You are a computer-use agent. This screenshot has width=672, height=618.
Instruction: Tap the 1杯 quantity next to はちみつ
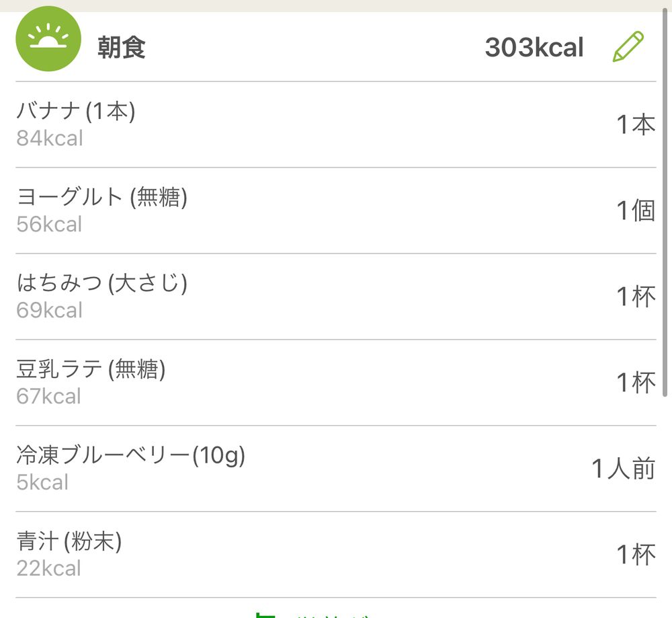(636, 297)
